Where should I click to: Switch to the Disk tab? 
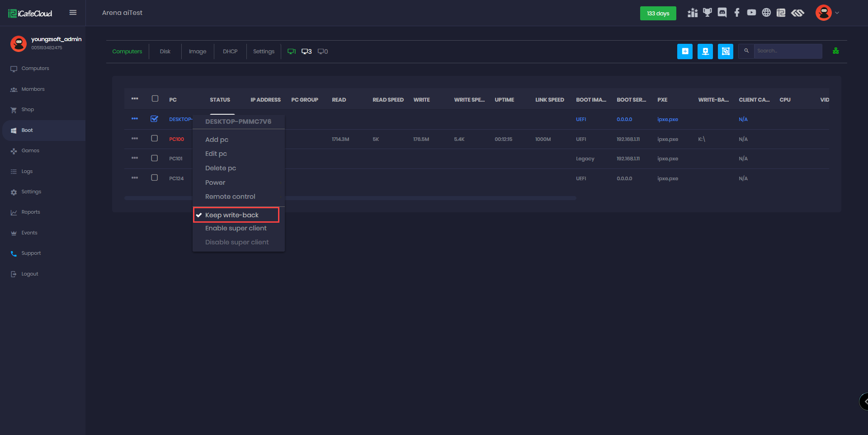coord(165,51)
